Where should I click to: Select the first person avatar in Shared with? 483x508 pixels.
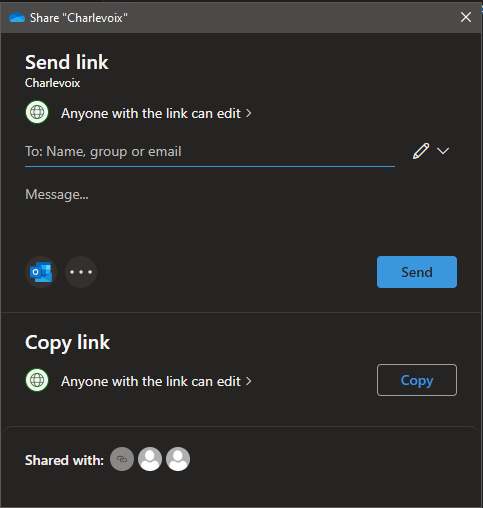150,459
